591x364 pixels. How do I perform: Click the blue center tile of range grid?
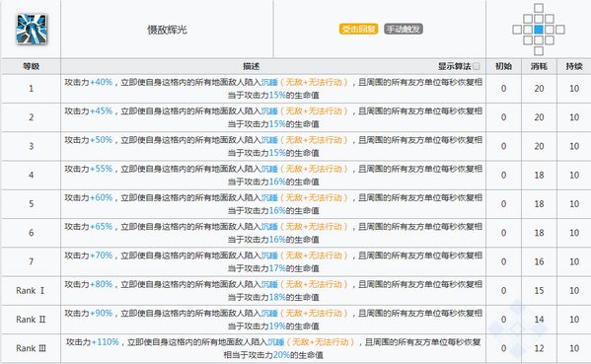[x=539, y=30]
